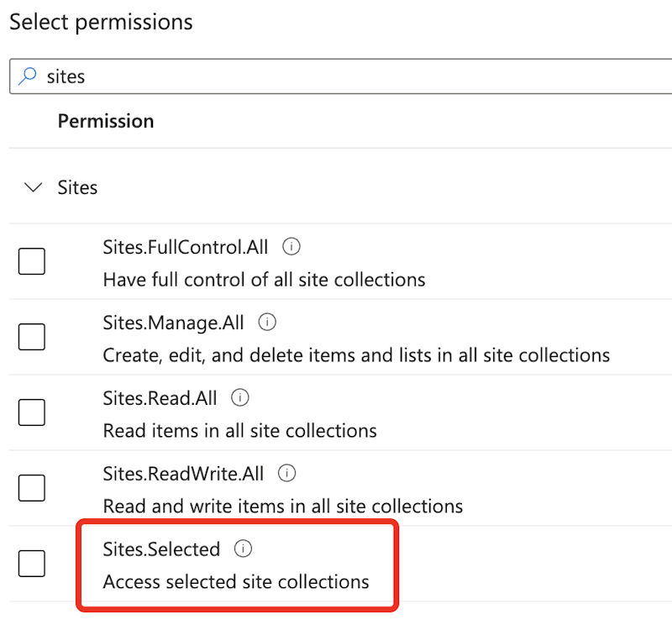
Task: Toggle the Sites.Selected checkbox
Action: [x=32, y=564]
